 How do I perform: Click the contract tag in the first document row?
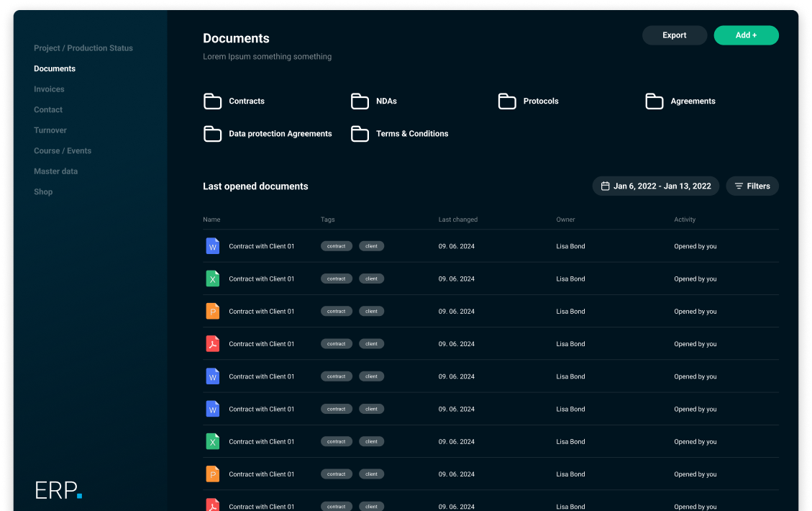336,246
